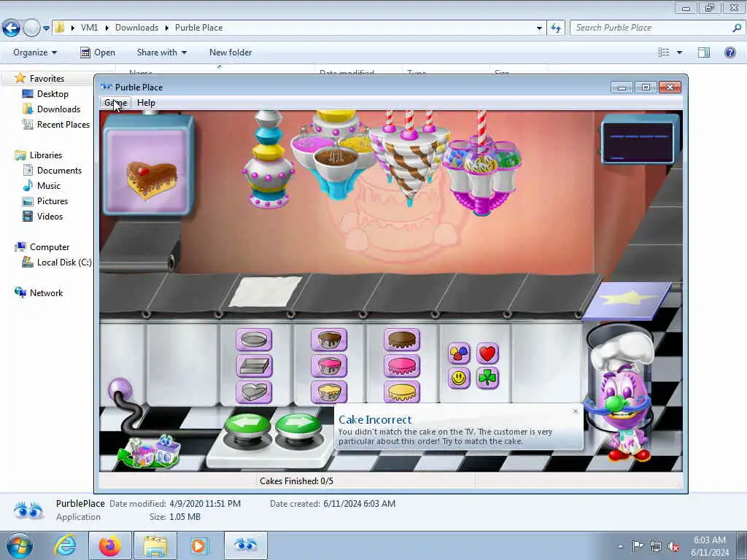Open Windows Explorer taskbar icon
Viewport: 747px width, 560px height.
pyautogui.click(x=155, y=545)
